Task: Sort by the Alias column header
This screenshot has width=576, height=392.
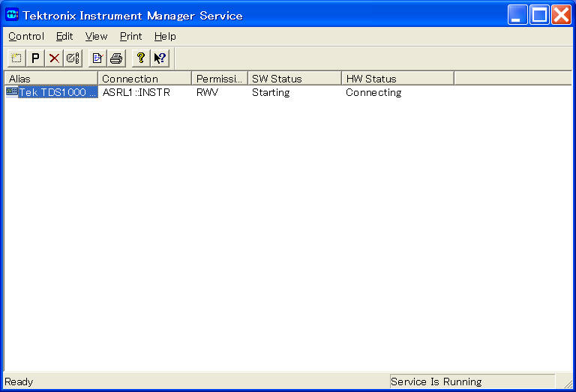Action: click(x=51, y=79)
